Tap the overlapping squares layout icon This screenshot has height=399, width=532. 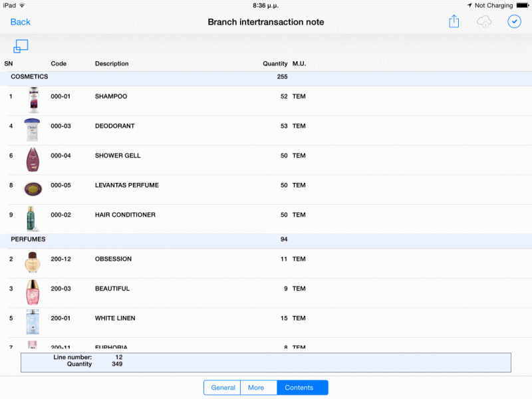click(21, 46)
